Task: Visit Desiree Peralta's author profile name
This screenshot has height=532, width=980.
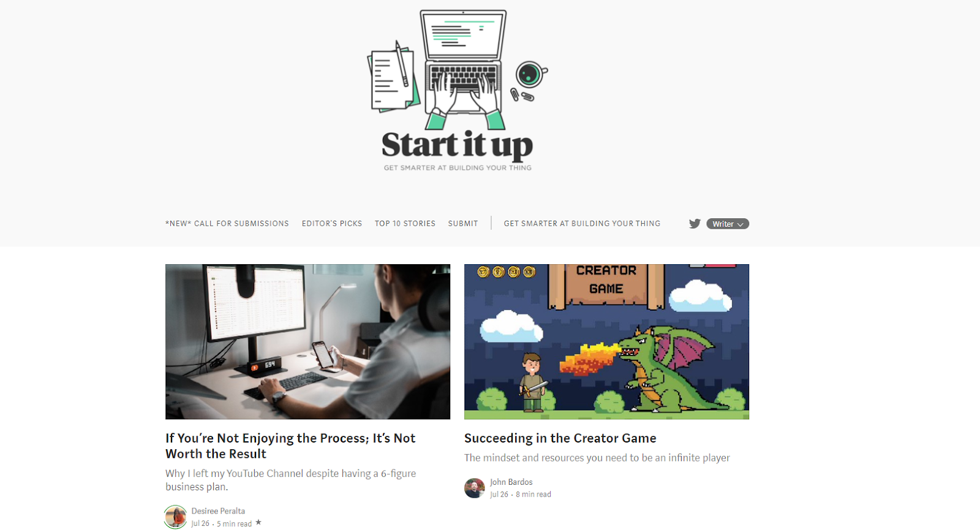Action: [218, 511]
